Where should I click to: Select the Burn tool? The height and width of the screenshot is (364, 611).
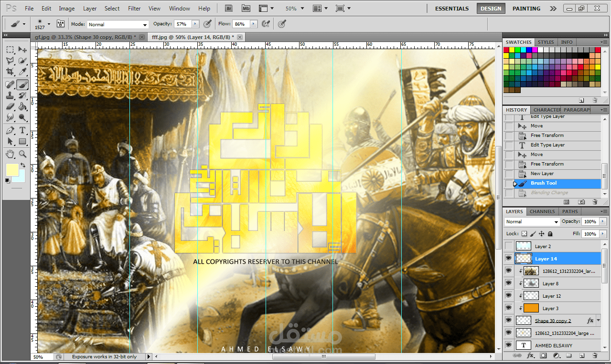pos(22,117)
